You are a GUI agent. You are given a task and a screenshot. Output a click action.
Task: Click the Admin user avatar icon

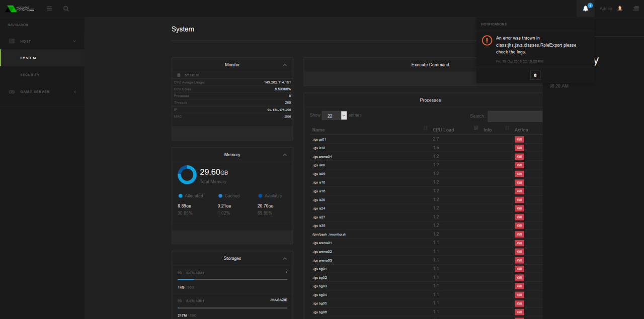(x=620, y=9)
